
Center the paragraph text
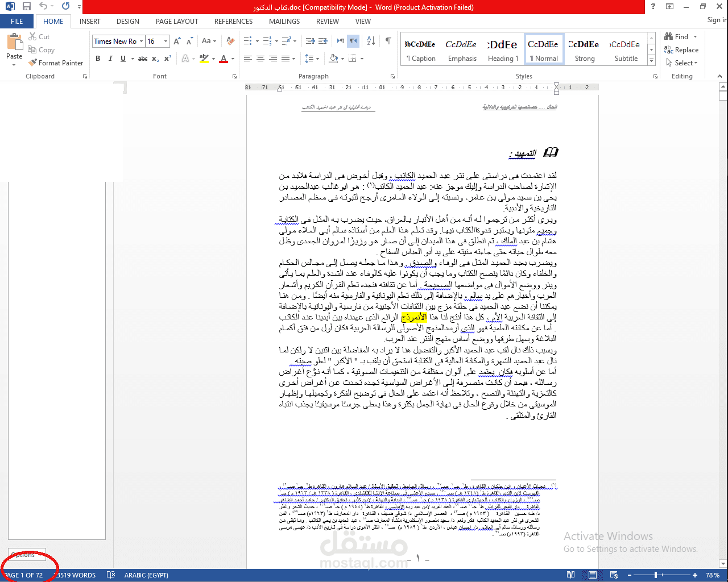pyautogui.click(x=260, y=59)
